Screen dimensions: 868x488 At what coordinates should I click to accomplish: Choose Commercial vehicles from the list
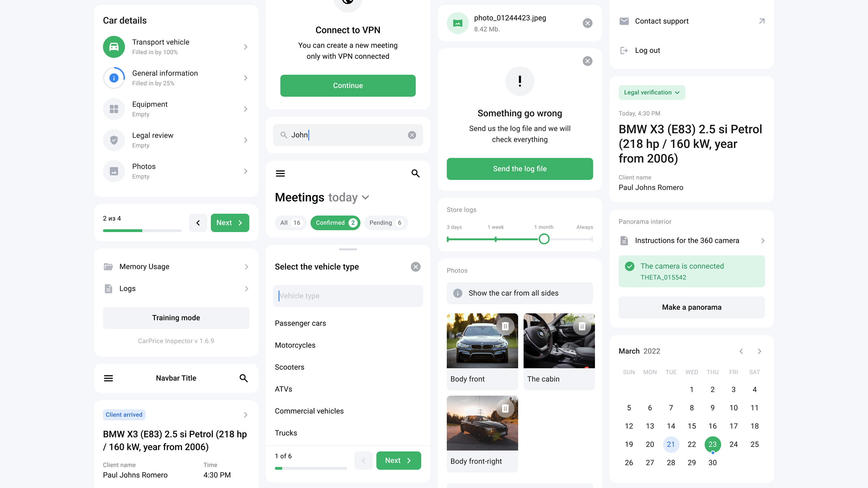point(309,411)
